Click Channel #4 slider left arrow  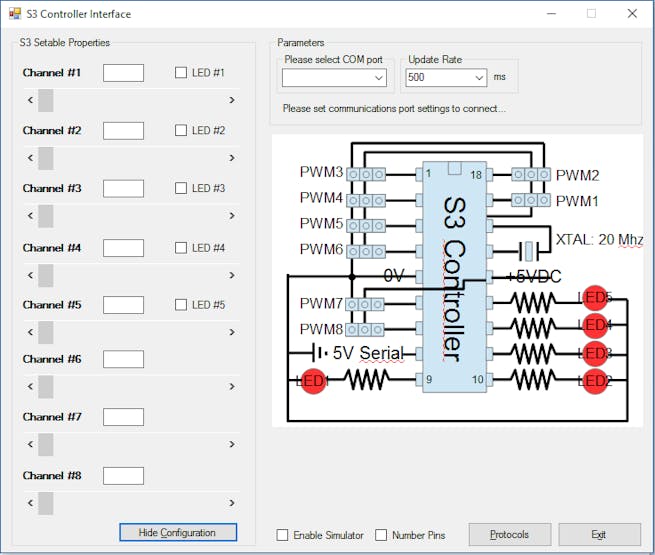30,275
